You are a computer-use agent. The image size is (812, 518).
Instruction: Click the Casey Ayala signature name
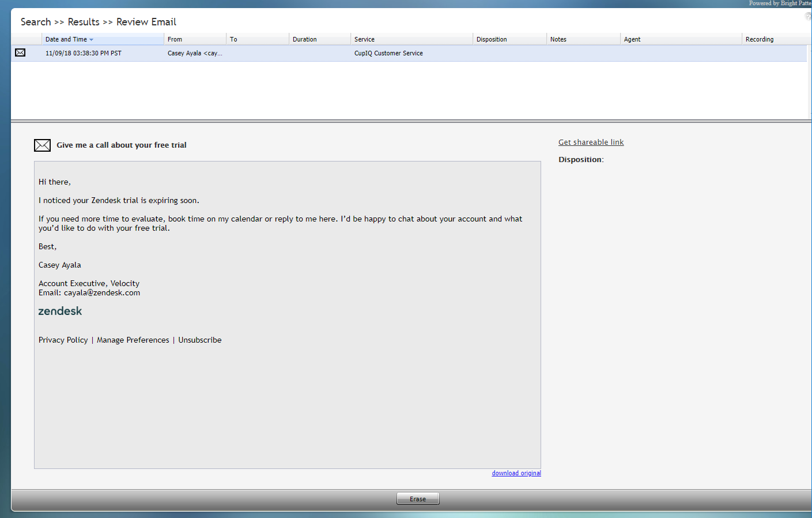click(x=60, y=265)
